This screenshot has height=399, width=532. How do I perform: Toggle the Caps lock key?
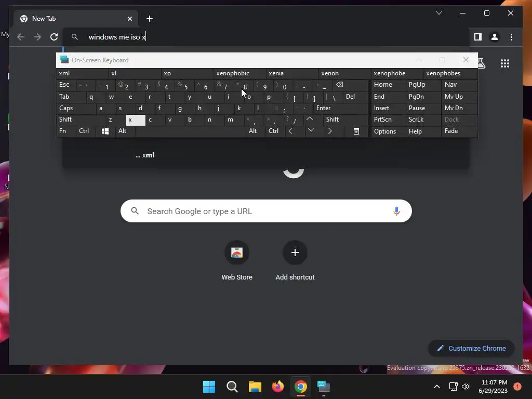tap(76, 108)
